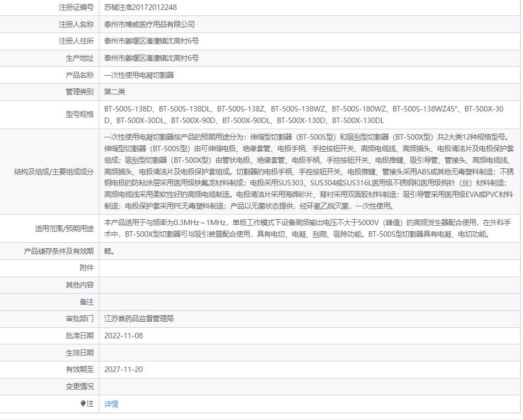Click the 其他内容 label
This screenshot has height=420, width=523.
[x=79, y=285]
